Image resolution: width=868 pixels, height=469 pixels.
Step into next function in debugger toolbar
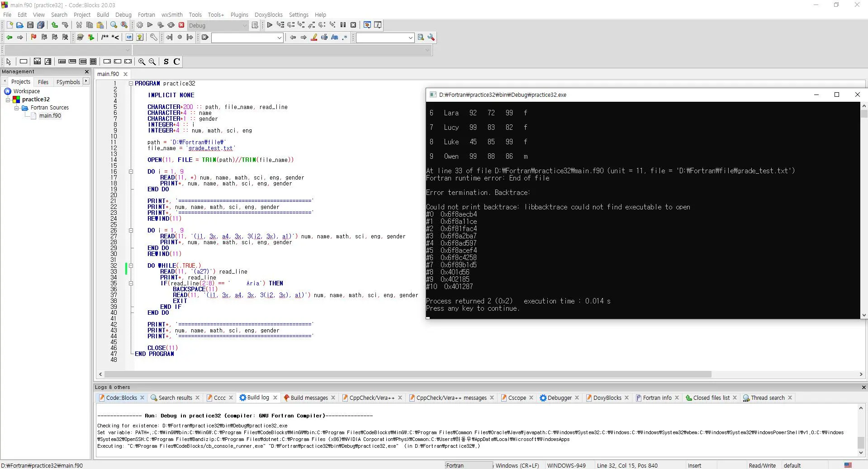pyautogui.click(x=301, y=25)
